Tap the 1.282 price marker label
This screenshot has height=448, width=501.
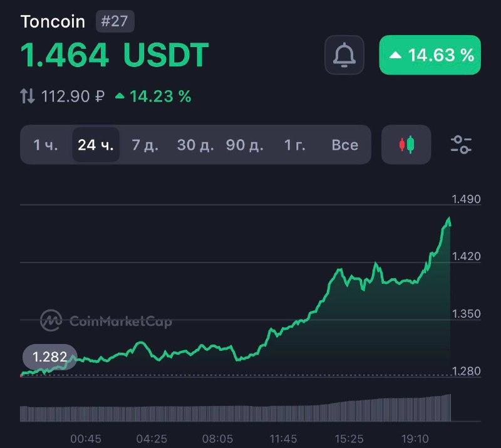click(49, 357)
